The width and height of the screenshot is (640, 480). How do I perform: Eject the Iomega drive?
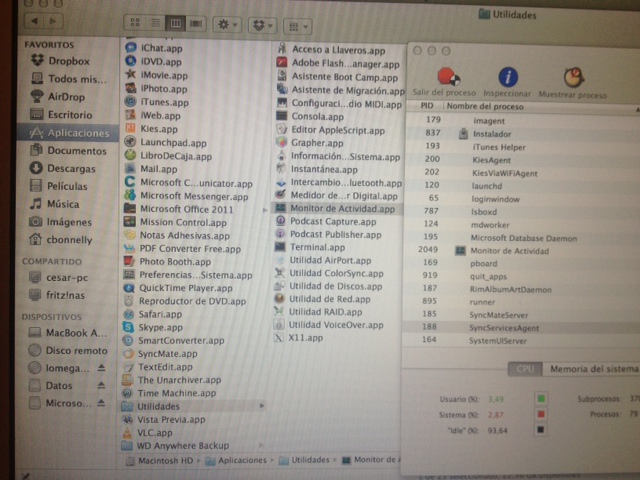(101, 368)
